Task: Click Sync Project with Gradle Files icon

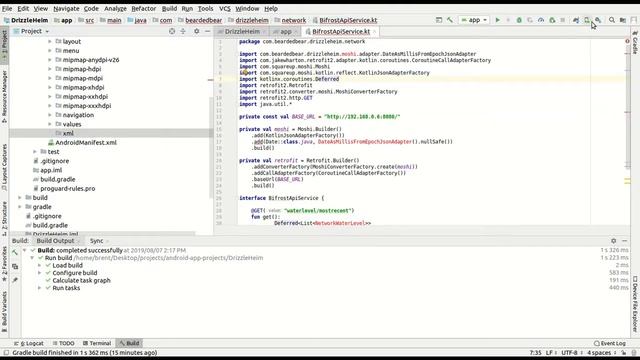Action: (576, 20)
